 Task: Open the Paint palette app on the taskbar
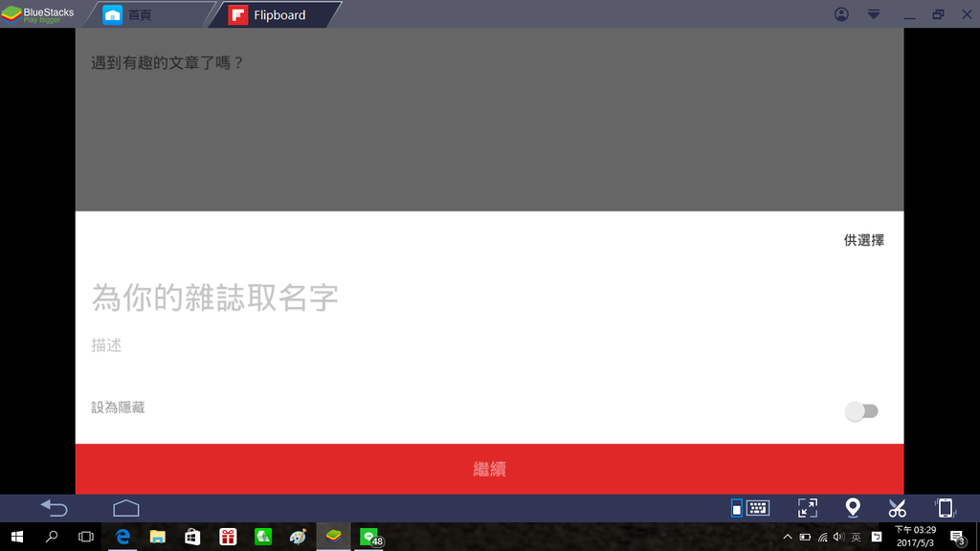(299, 537)
